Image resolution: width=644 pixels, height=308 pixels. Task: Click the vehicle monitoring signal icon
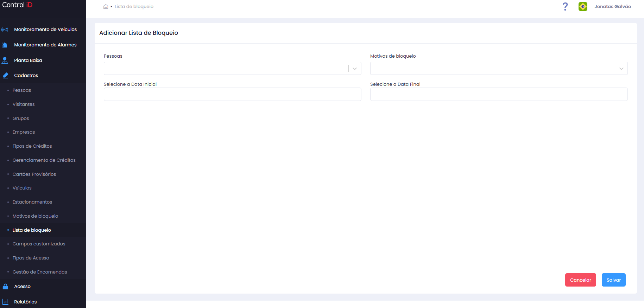pyautogui.click(x=5, y=30)
